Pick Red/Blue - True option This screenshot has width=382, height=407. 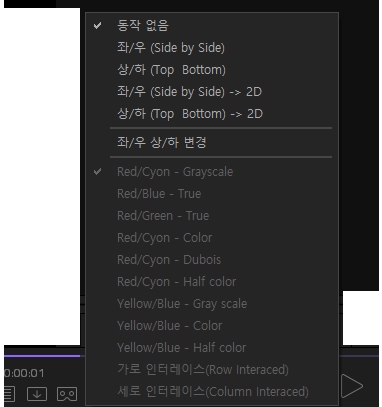212,194
